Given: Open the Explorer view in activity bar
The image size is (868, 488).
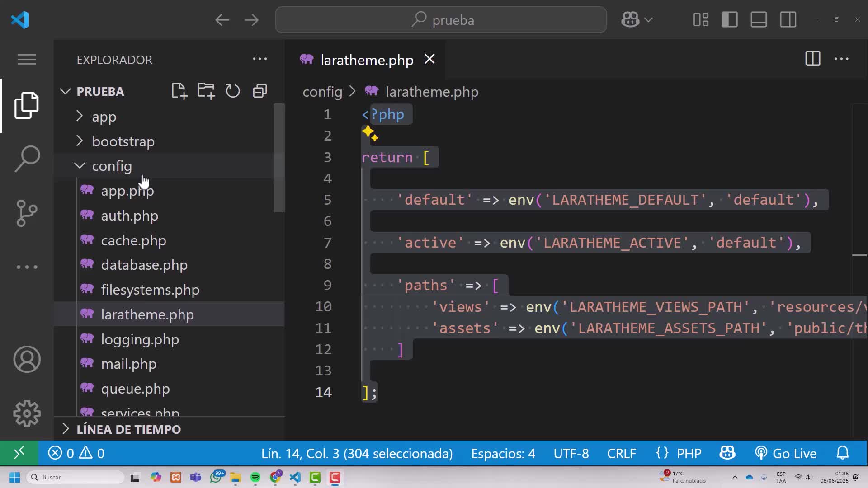Looking at the screenshot, I should (27, 105).
